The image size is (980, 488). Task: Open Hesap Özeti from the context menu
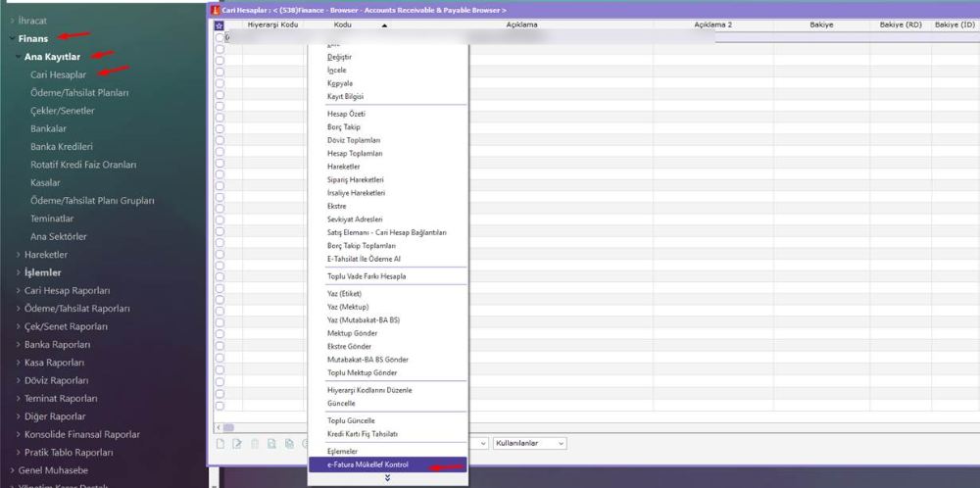[346, 114]
